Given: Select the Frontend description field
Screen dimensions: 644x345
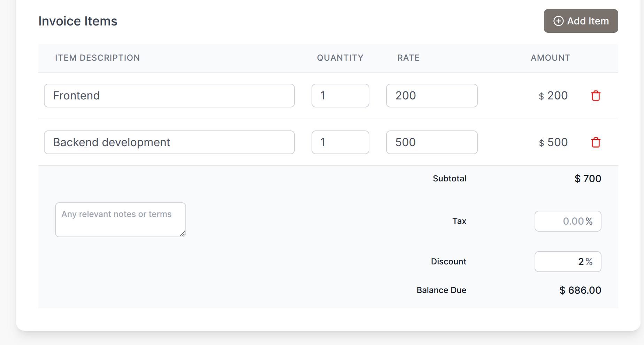Looking at the screenshot, I should 169,95.
